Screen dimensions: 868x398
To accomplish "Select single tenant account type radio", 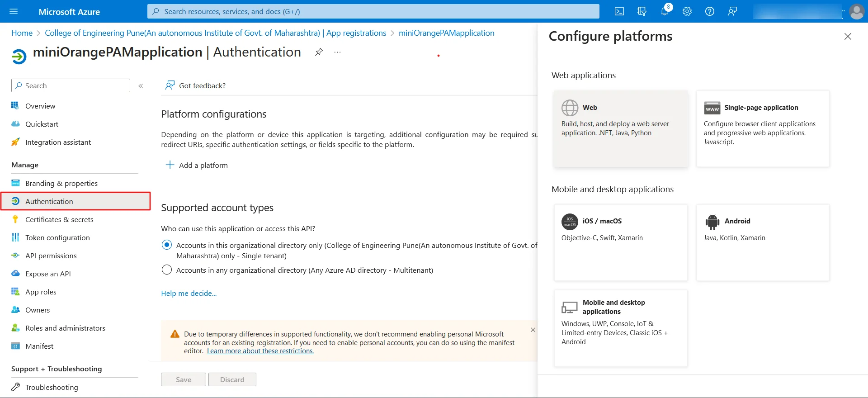I will pyautogui.click(x=167, y=245).
